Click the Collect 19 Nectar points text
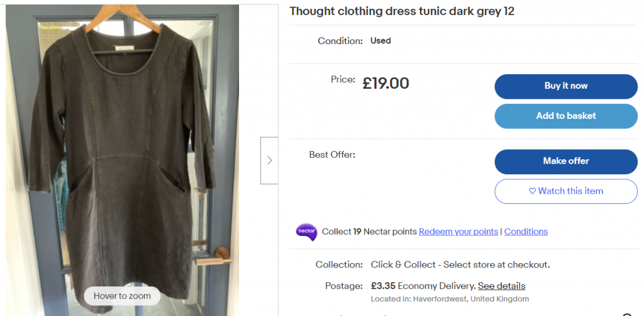The height and width of the screenshot is (316, 644). point(369,232)
